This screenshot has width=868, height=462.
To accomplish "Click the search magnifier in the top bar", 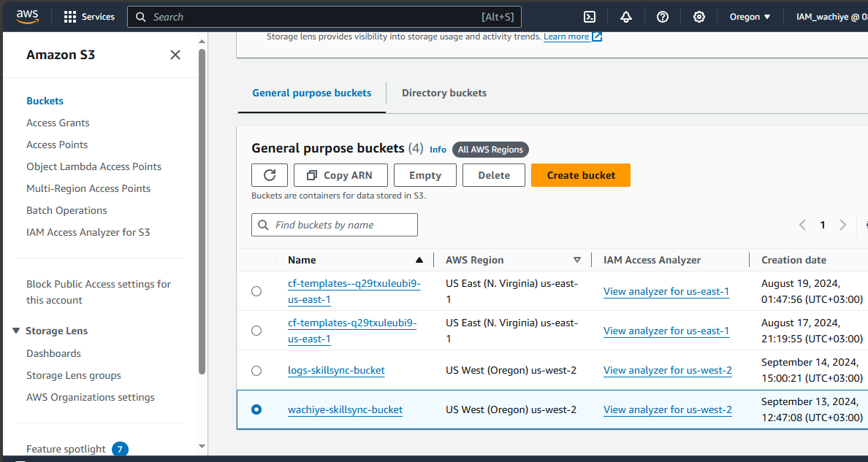I will [x=140, y=16].
